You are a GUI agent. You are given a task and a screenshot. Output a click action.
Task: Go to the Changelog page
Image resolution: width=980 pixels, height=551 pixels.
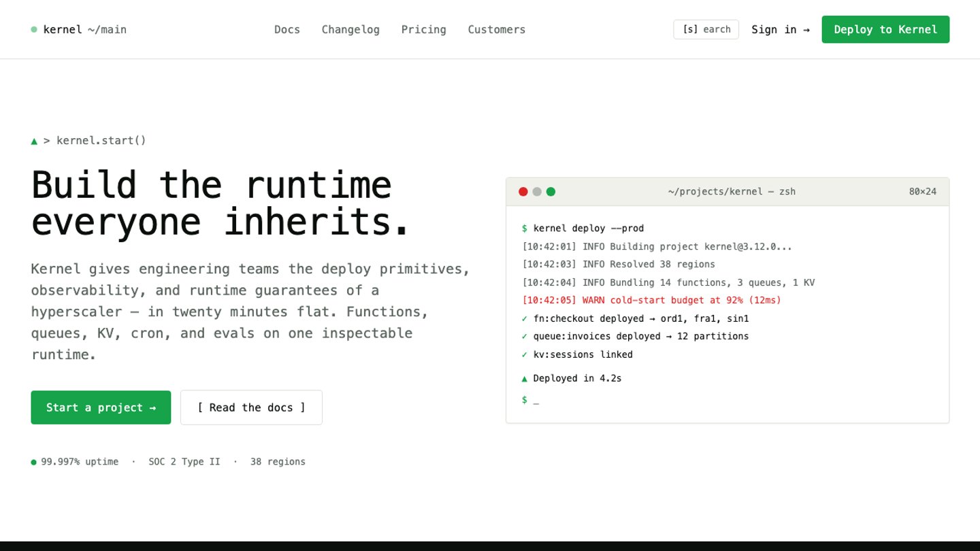click(350, 29)
